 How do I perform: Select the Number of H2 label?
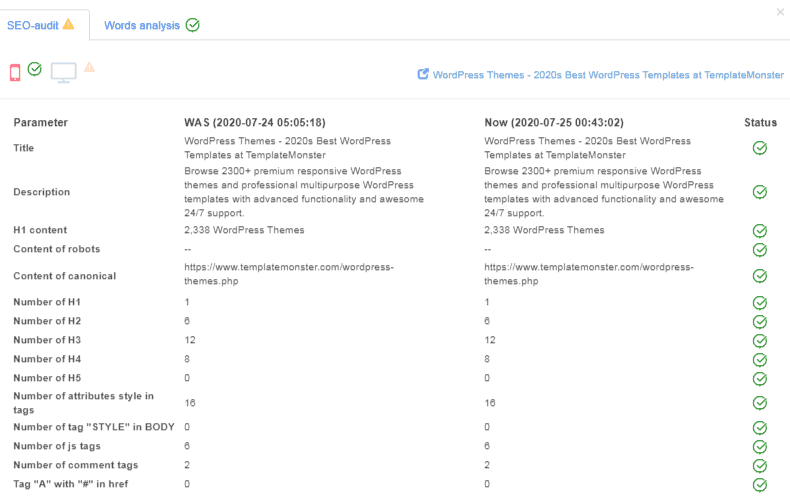(x=47, y=321)
